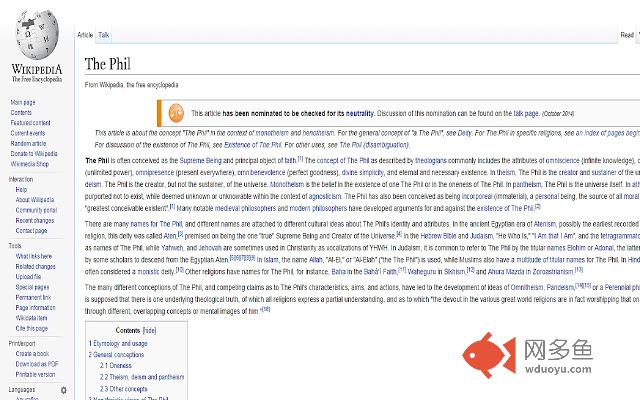The height and width of the screenshot is (400, 640).
Task: Follow the omnibenevolence link
Action: pyautogui.click(x=261, y=172)
